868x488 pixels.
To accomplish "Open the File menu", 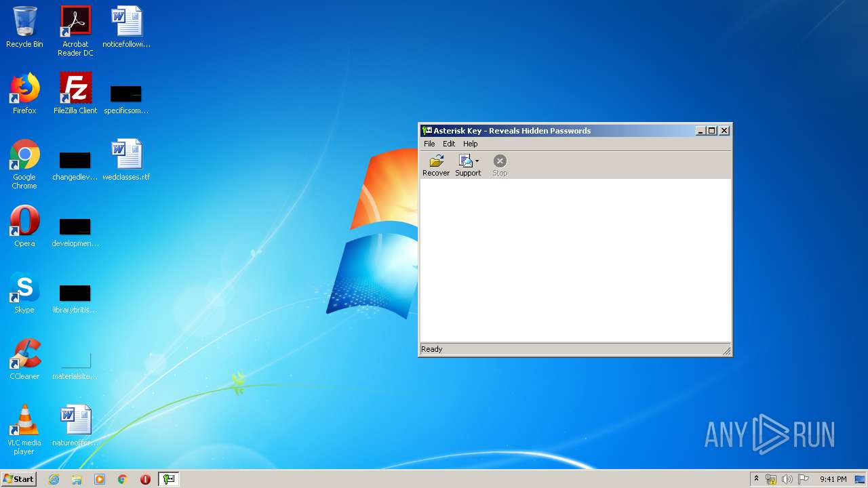I will [429, 144].
